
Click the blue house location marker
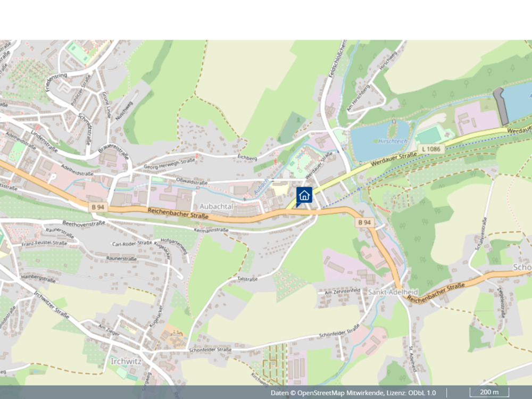click(304, 196)
